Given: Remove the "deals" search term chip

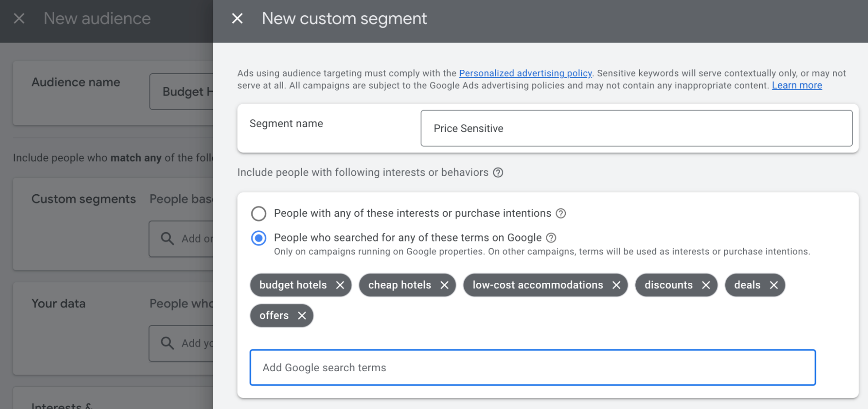Looking at the screenshot, I should click(x=774, y=285).
